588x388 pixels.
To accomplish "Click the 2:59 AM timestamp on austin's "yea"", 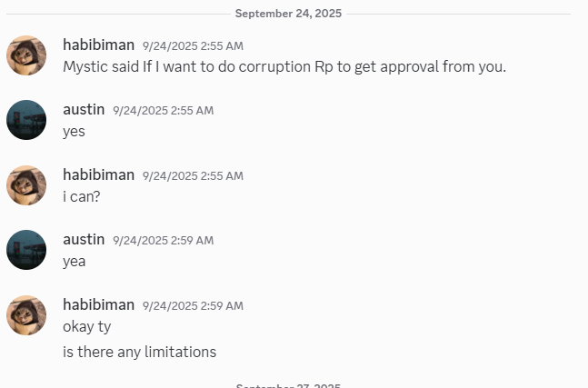I will click(x=163, y=241).
